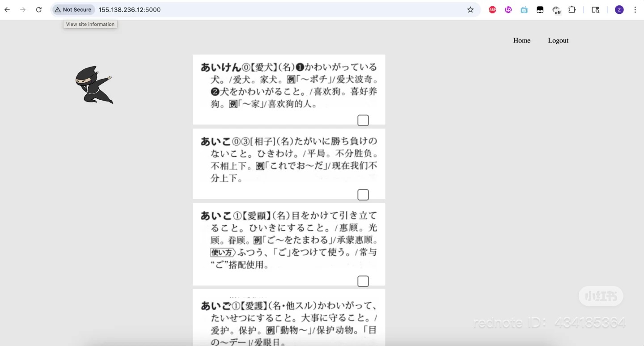Open the purple Z profile avatar
Viewport: 644px width, 346px height.
click(619, 10)
